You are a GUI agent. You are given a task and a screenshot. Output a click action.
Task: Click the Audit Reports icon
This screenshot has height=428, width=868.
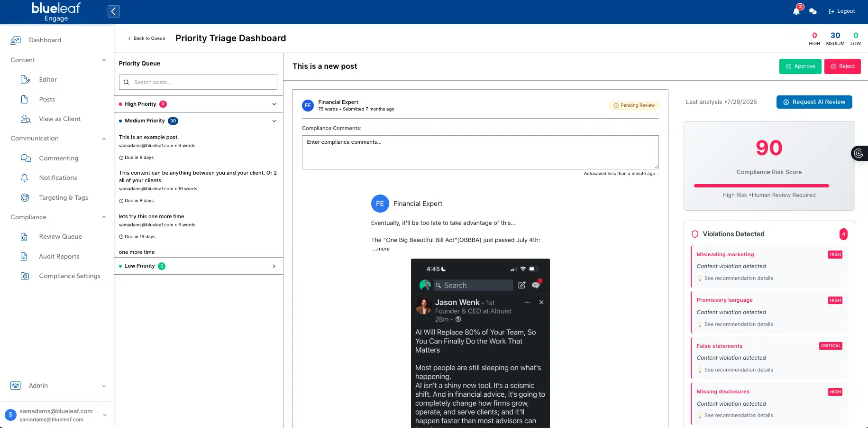click(24, 257)
